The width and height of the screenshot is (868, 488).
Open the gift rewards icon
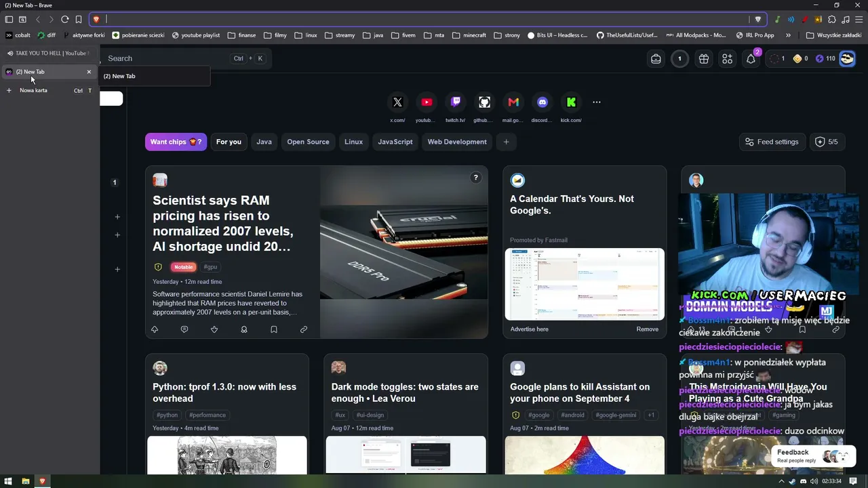pos(704,59)
